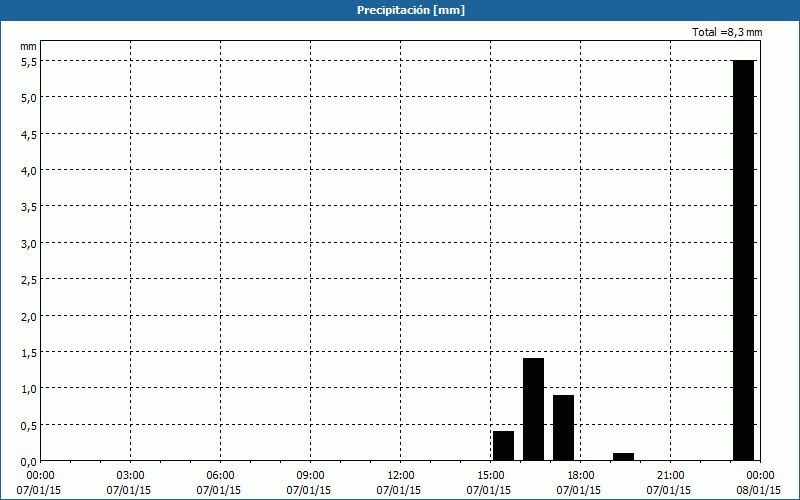Click the 18:00 x-axis time label
800x500 pixels.
581,476
